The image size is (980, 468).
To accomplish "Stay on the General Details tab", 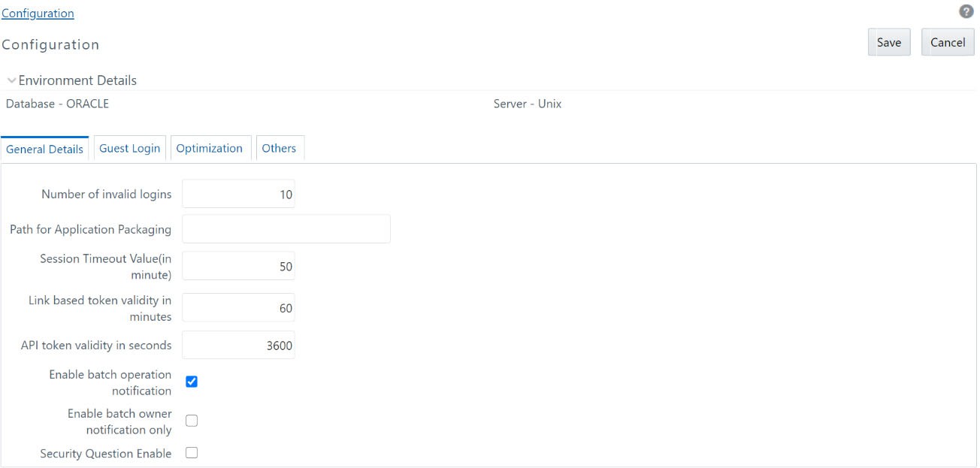I will (45, 149).
